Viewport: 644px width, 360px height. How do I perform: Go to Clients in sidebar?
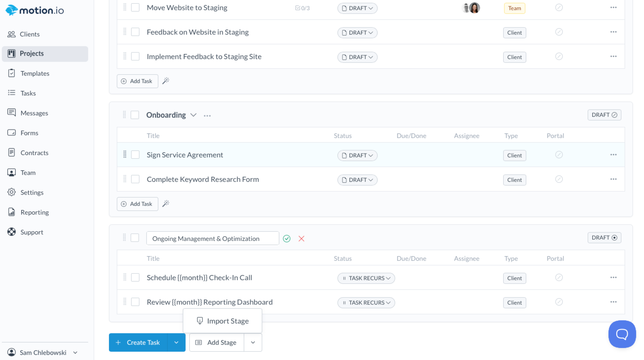(45, 34)
